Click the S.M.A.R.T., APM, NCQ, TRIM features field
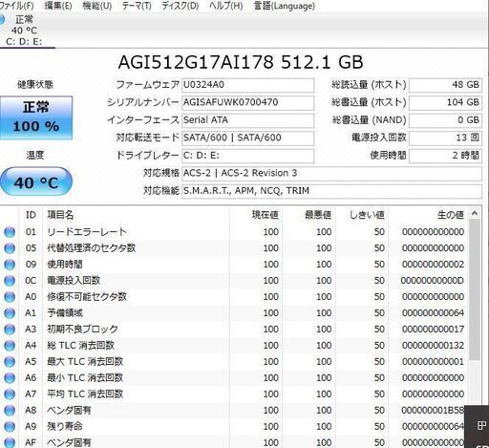This screenshot has width=489, height=448. click(x=331, y=191)
